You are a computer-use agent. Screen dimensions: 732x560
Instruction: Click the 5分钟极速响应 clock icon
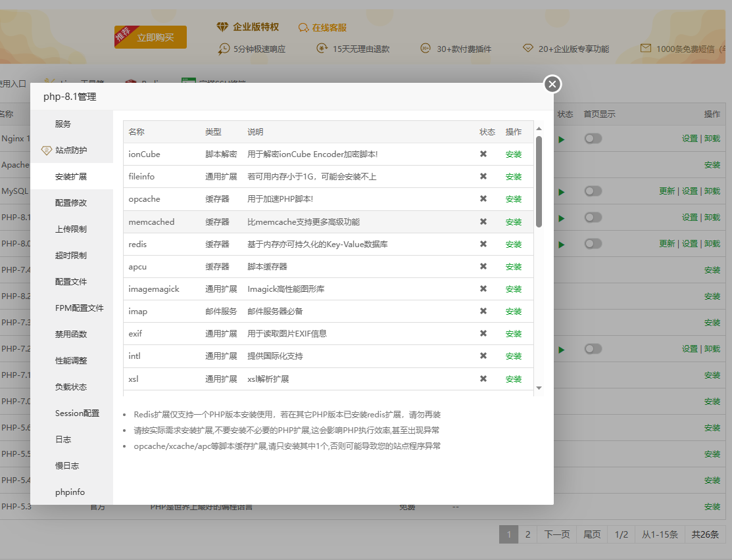[x=224, y=49]
